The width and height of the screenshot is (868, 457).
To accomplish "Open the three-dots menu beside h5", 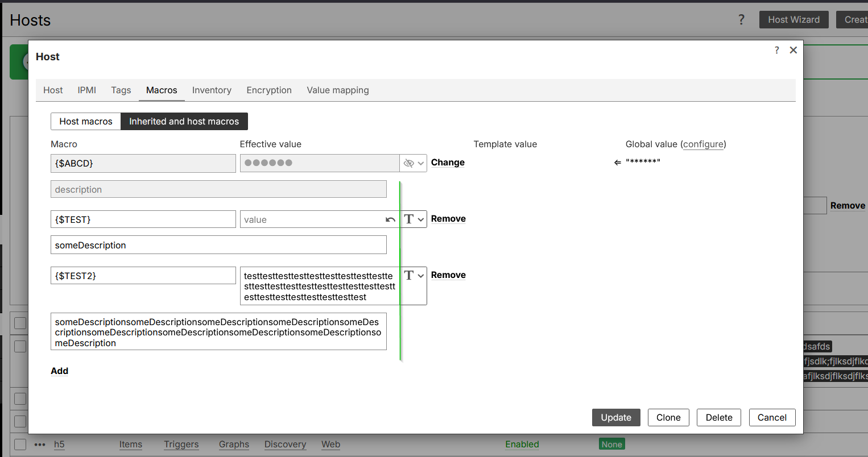I will point(40,444).
